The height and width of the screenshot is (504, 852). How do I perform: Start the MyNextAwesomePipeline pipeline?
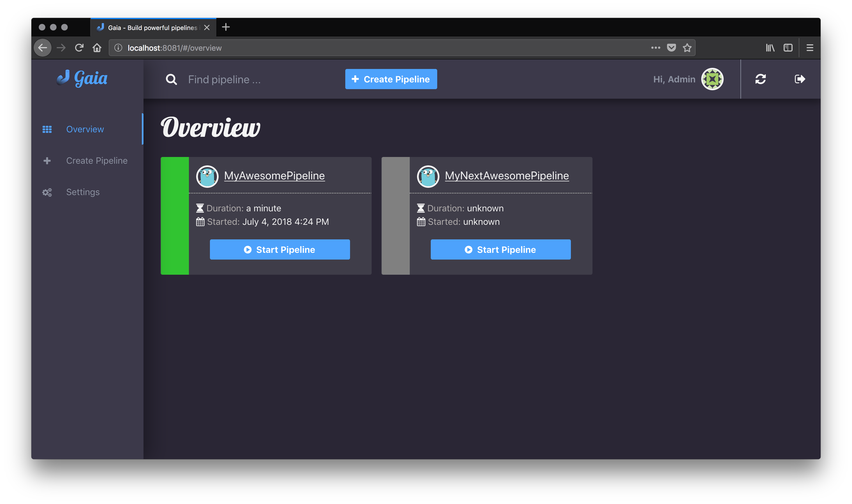(501, 250)
